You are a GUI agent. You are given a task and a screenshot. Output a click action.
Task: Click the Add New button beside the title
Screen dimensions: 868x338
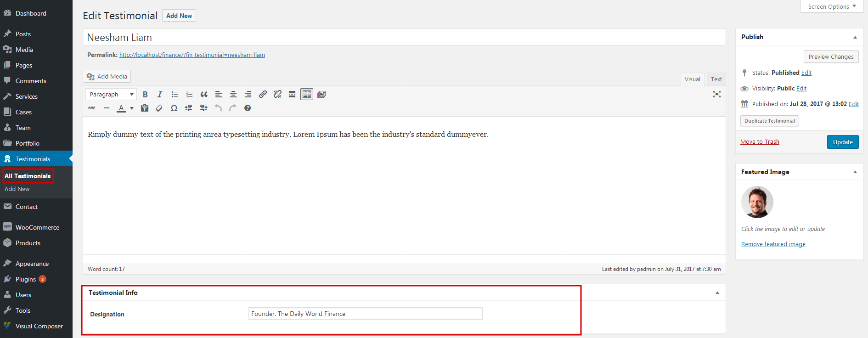pos(179,16)
